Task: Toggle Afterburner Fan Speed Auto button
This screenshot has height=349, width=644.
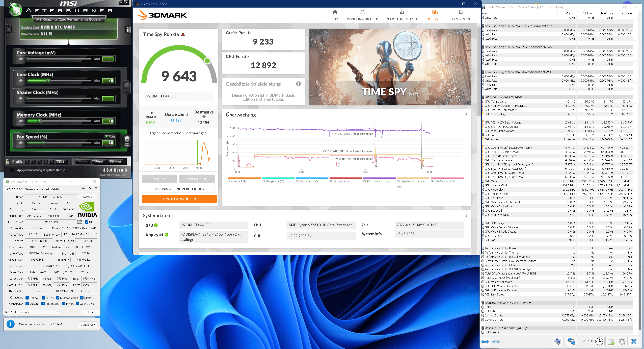Action: 110,137
